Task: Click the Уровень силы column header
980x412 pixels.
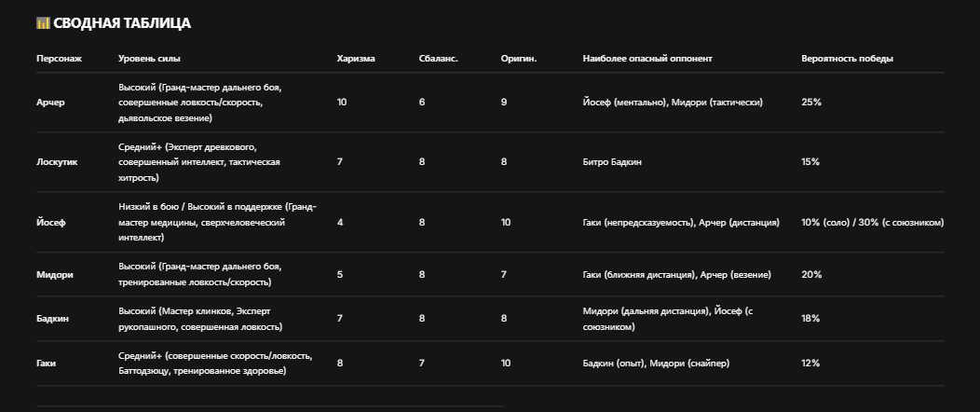Action: (x=149, y=59)
